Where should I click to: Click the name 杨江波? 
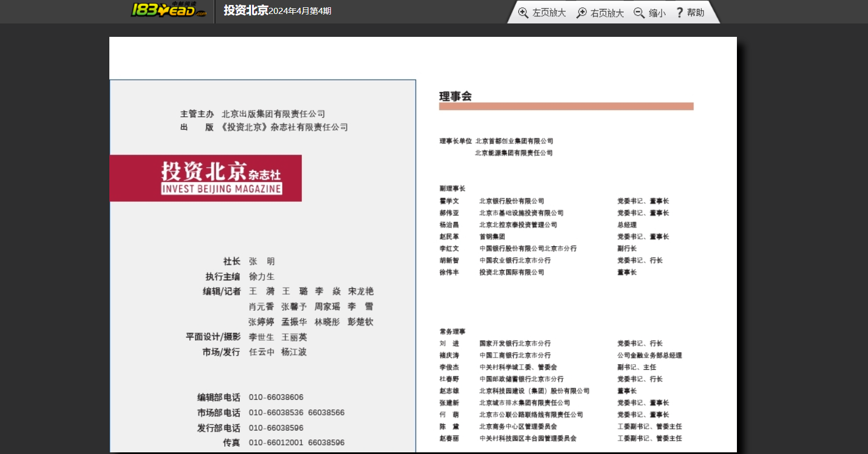point(294,352)
